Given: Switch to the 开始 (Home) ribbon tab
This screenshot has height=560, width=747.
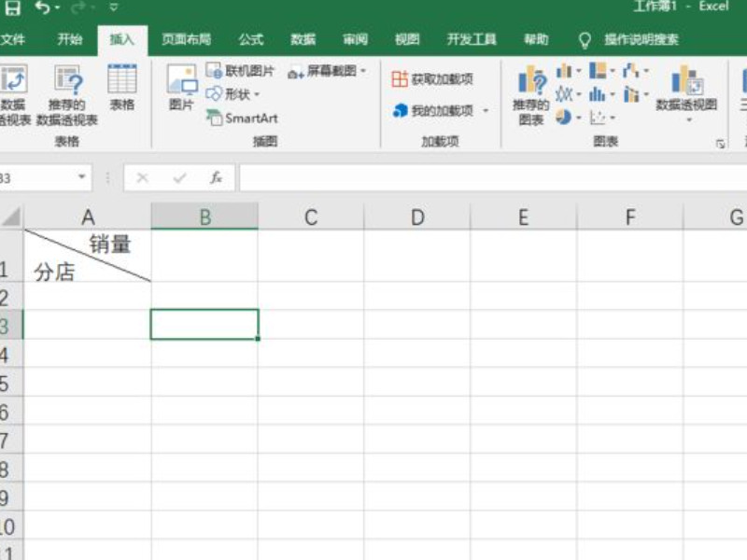Looking at the screenshot, I should pos(68,39).
